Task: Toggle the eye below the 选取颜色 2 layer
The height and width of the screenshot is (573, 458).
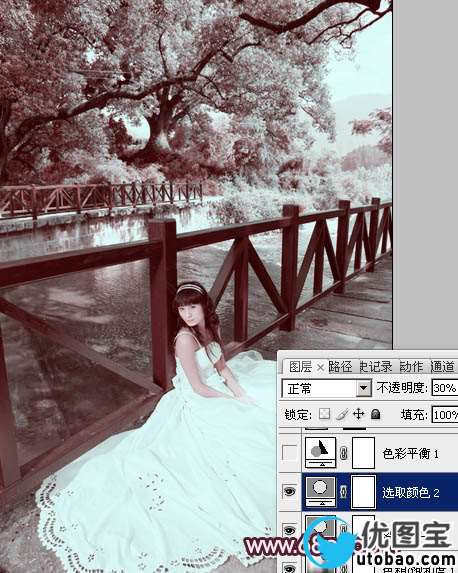Action: point(289,530)
